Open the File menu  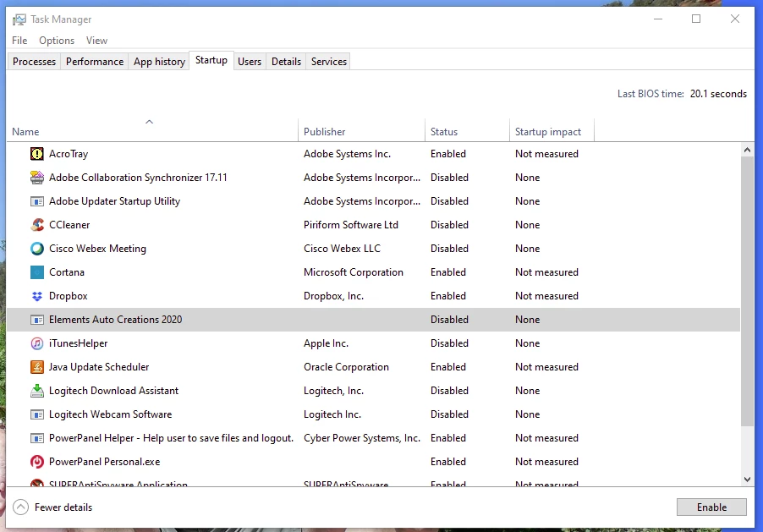coord(19,41)
